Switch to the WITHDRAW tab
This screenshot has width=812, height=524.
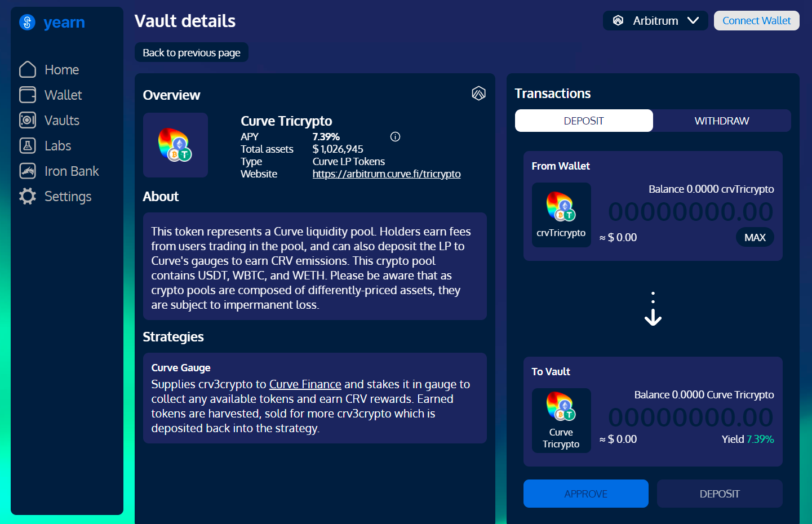[x=721, y=121]
